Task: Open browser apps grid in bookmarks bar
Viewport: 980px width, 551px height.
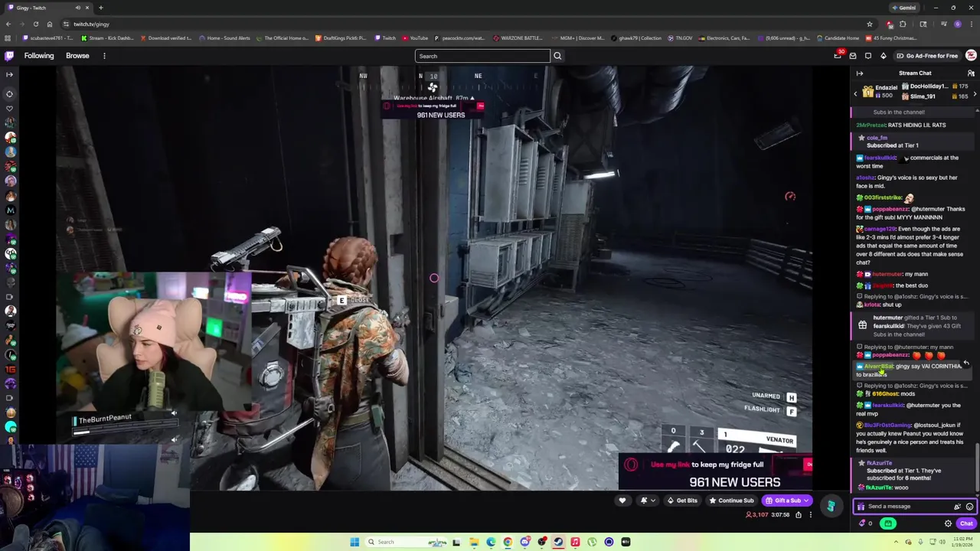Action: (x=8, y=38)
